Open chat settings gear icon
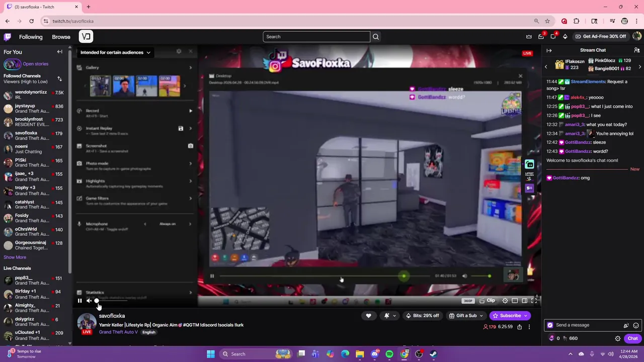 (x=618, y=338)
